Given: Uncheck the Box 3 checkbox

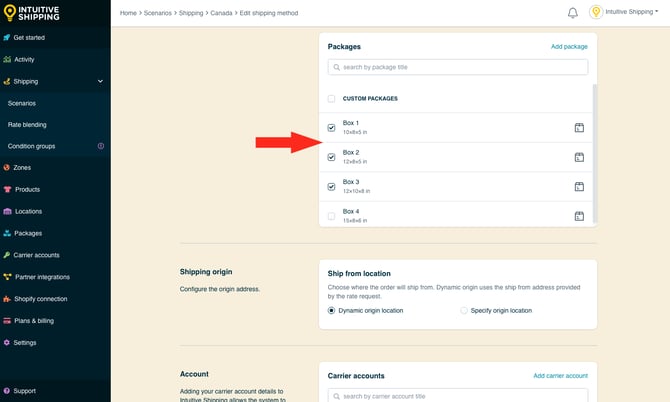Looking at the screenshot, I should [x=331, y=187].
